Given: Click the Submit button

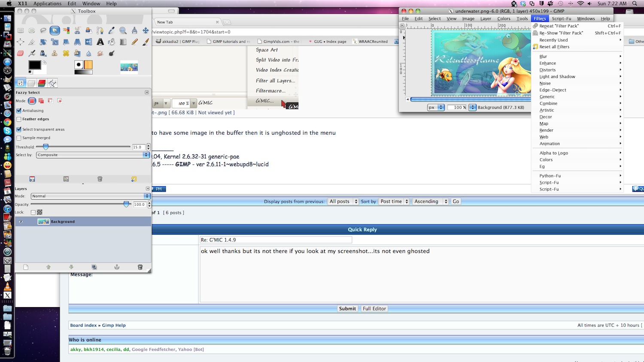Looking at the screenshot, I should (347, 308).
